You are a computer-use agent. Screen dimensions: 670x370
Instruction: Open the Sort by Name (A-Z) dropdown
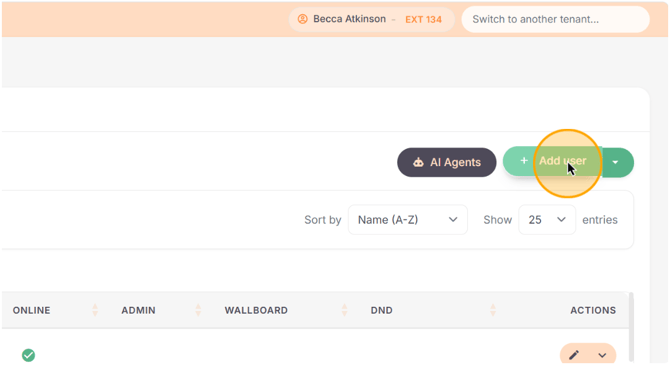pyautogui.click(x=408, y=220)
